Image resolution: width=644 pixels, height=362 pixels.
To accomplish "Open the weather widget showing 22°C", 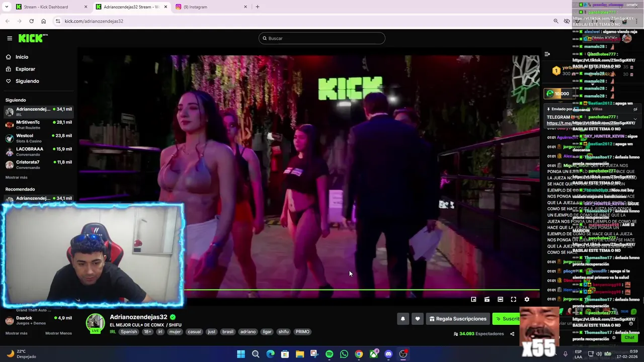I will click(22, 354).
